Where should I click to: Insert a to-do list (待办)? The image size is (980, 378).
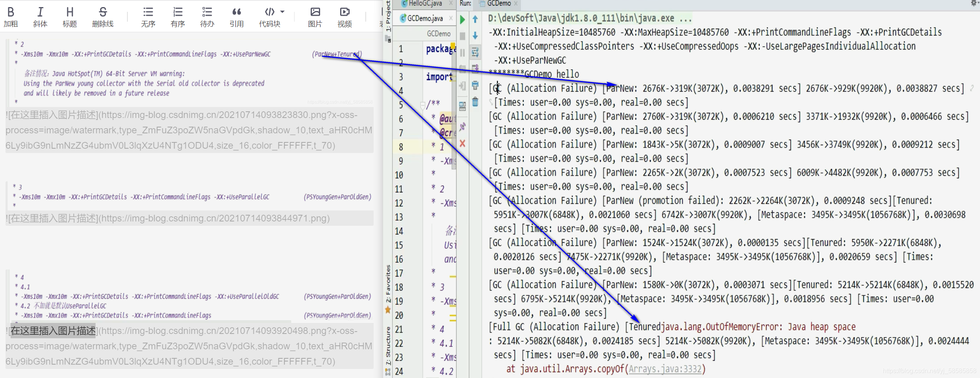[207, 17]
